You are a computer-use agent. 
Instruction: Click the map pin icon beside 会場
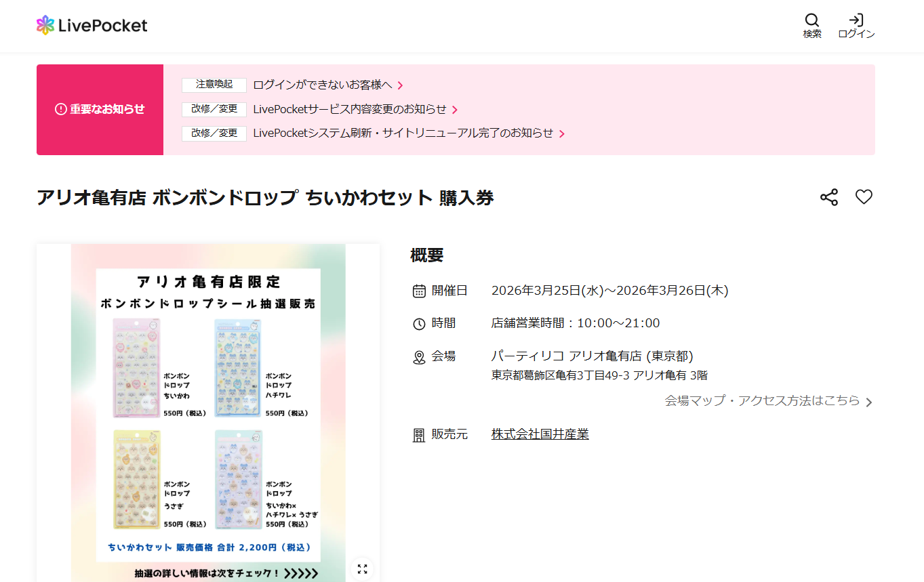pyautogui.click(x=420, y=356)
